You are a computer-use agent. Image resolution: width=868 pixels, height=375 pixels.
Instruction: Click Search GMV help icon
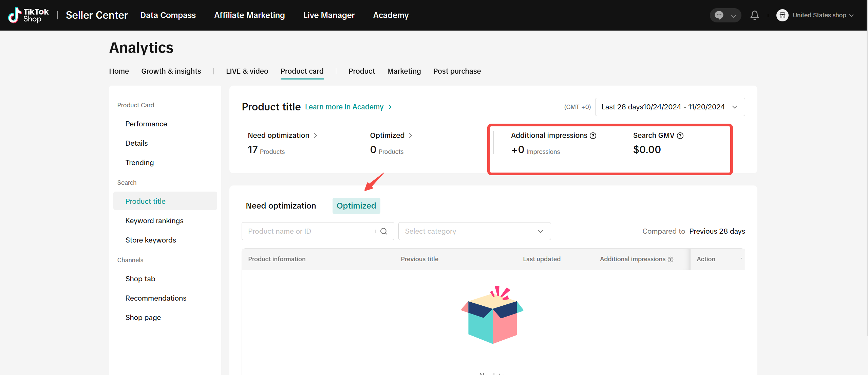coord(680,136)
